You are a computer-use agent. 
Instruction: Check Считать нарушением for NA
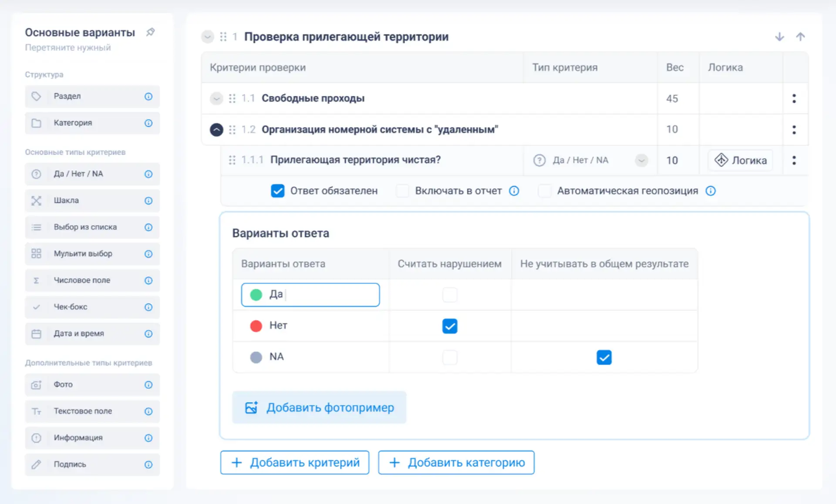click(450, 357)
